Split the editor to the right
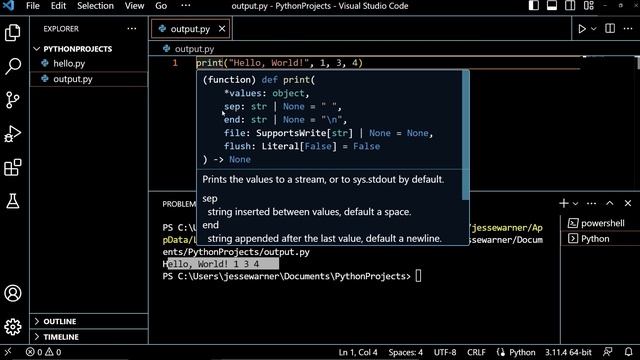640x360 pixels. tap(610, 29)
